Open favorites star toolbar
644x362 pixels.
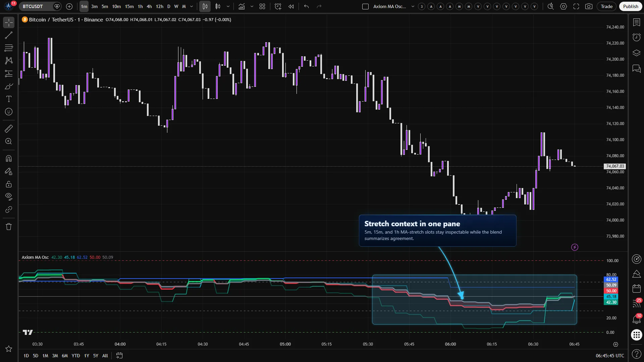9,349
